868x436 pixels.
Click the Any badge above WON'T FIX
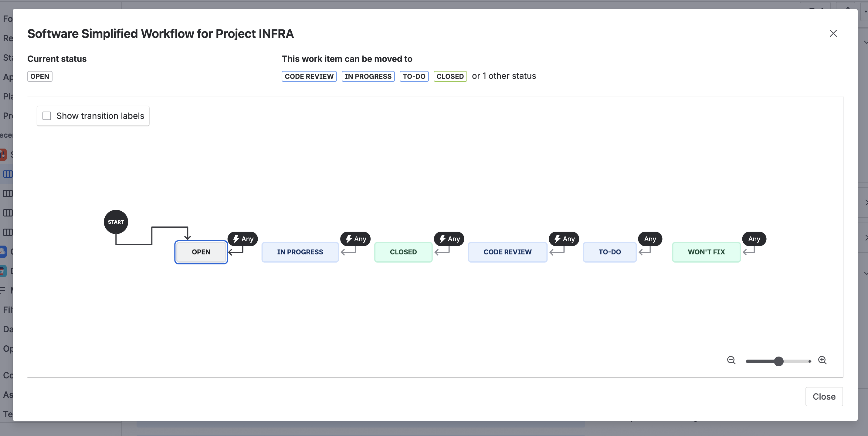pyautogui.click(x=754, y=239)
